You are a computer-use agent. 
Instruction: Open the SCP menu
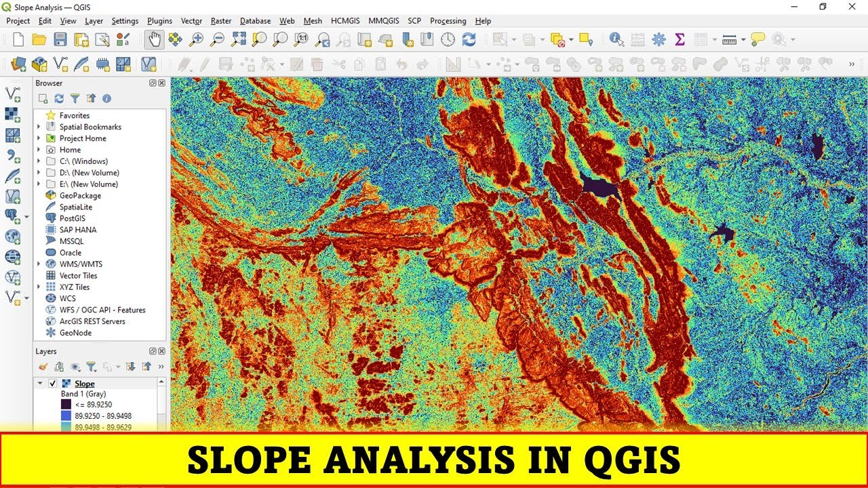tap(414, 21)
